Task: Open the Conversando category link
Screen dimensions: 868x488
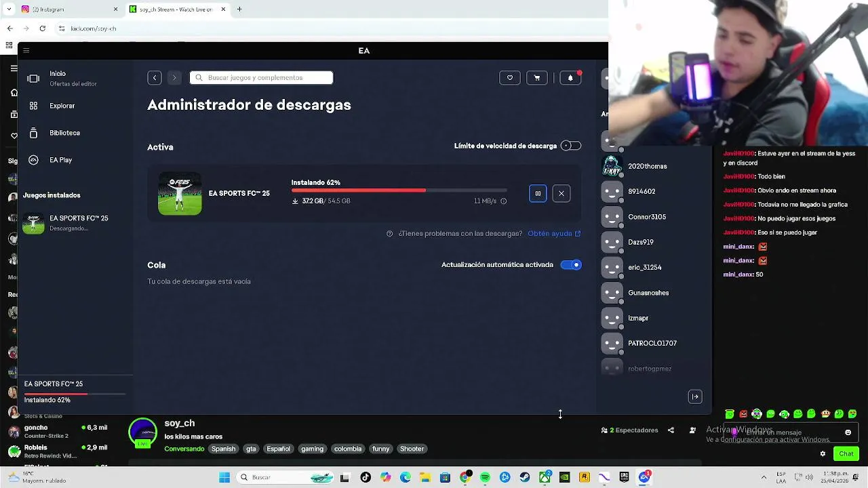Action: point(184,449)
